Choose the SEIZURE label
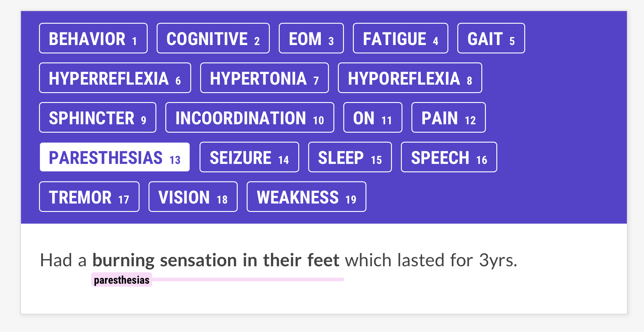This screenshot has height=332, width=644. pyautogui.click(x=249, y=157)
